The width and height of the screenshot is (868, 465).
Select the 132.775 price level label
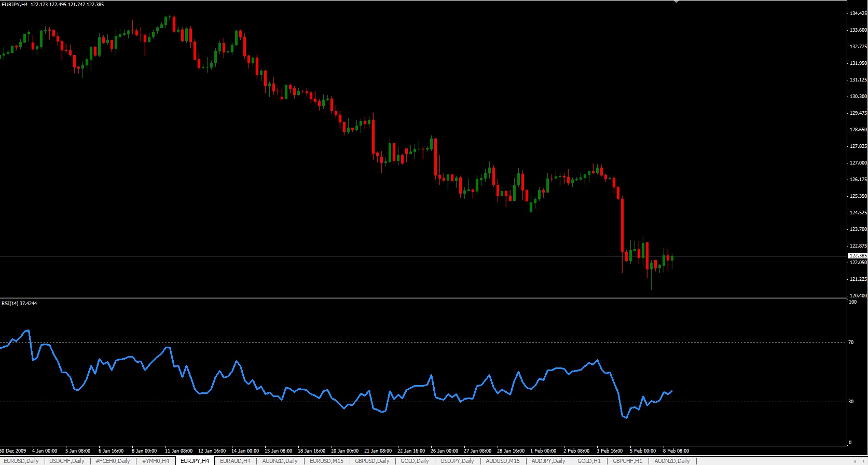(x=858, y=47)
